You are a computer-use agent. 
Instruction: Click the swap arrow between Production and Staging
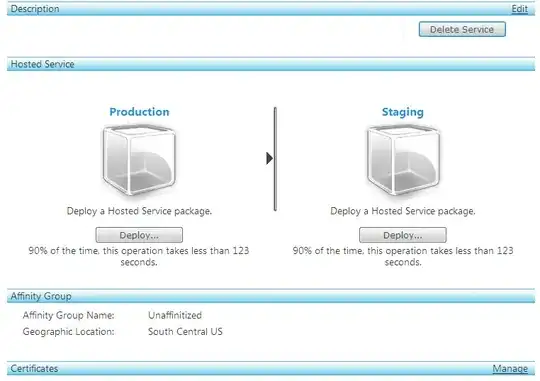click(269, 158)
